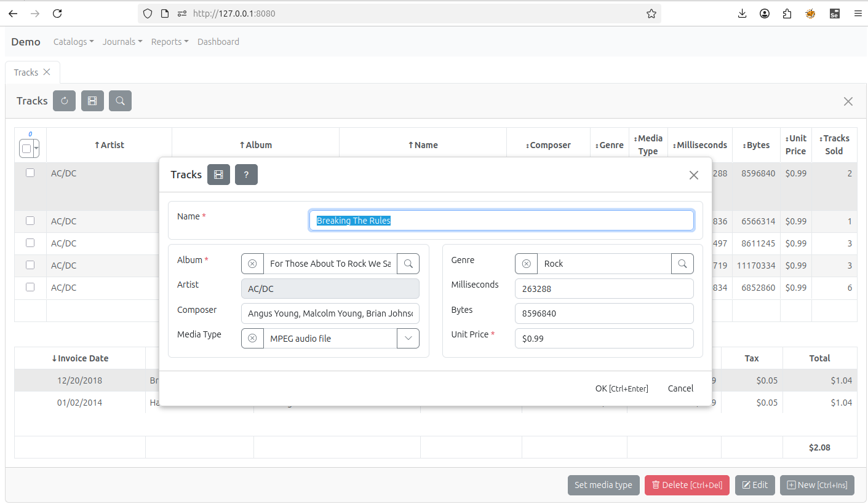Open the question mark help button
868x504 pixels.
click(246, 175)
